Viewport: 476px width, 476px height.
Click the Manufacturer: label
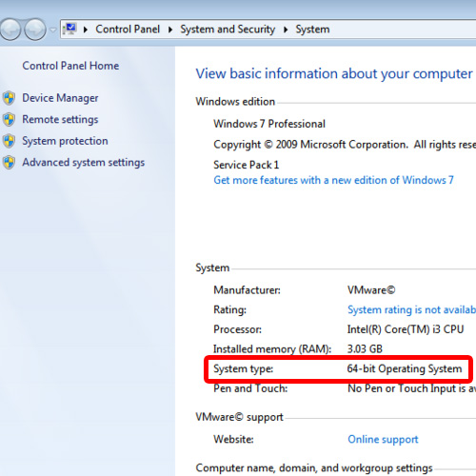[x=247, y=290]
